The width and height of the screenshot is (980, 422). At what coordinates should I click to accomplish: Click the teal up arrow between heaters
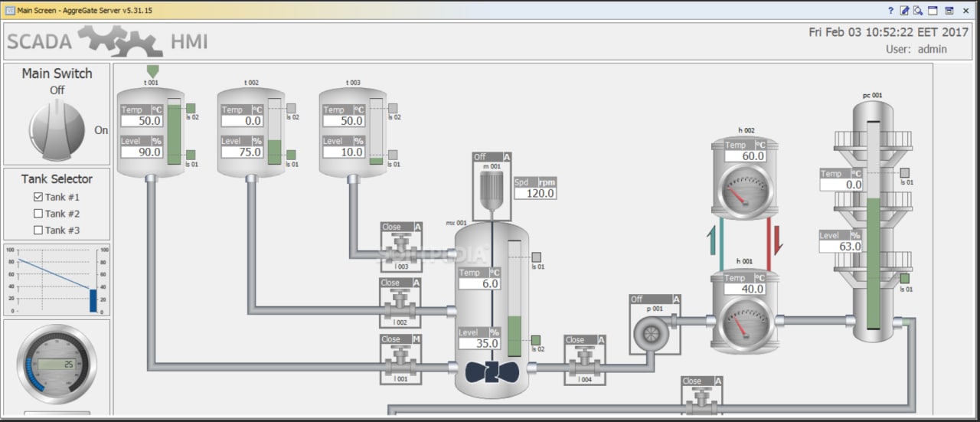pos(713,240)
